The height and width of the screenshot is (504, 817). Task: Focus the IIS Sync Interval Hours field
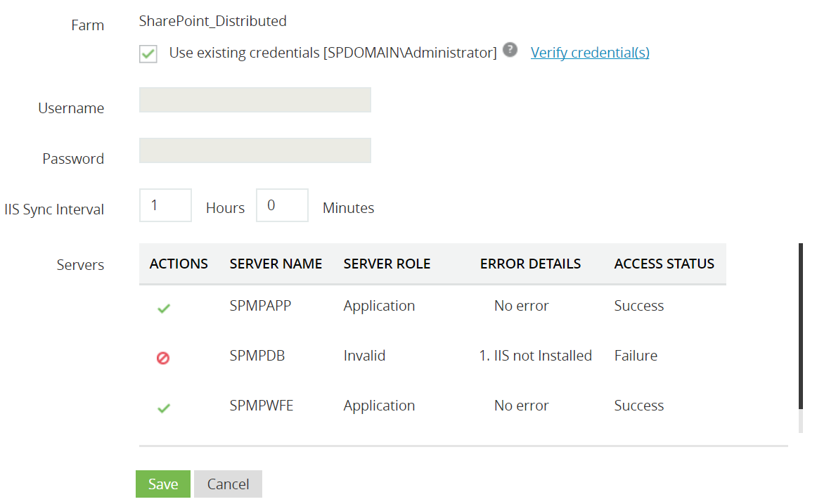(x=165, y=205)
